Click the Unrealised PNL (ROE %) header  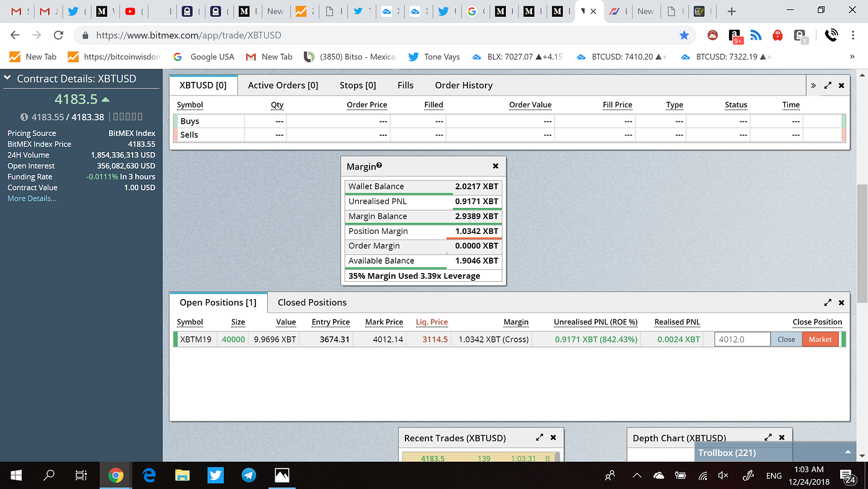pos(595,322)
